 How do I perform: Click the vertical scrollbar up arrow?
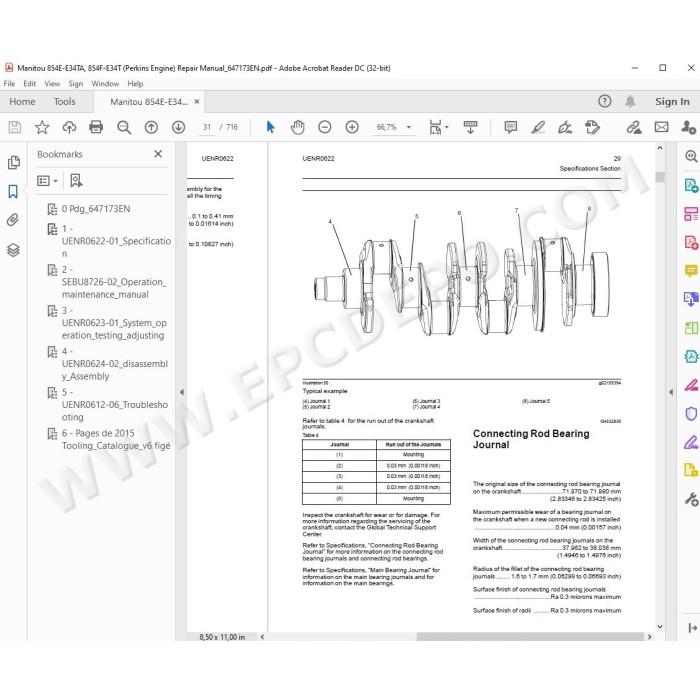(660, 148)
